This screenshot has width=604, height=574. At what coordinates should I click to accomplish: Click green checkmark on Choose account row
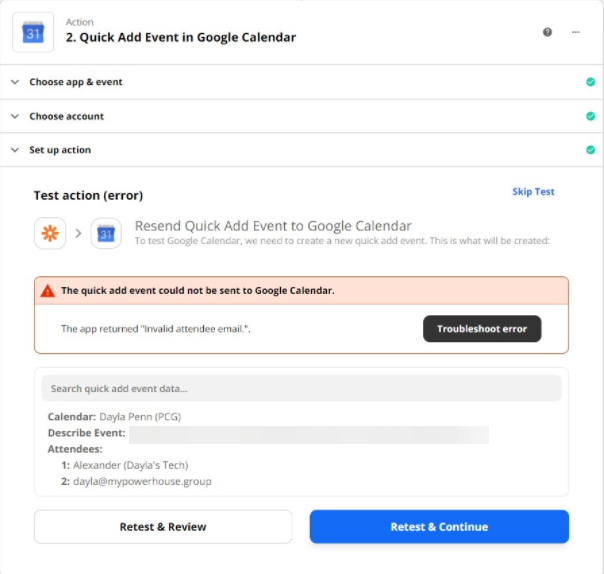(590, 116)
